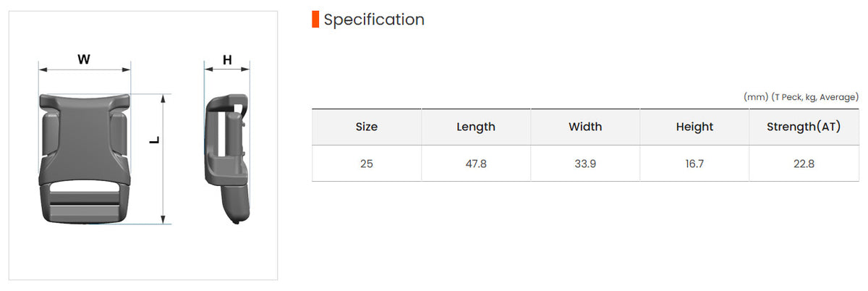The image size is (868, 291).
Task: Click the Width column header
Action: pyautogui.click(x=585, y=127)
